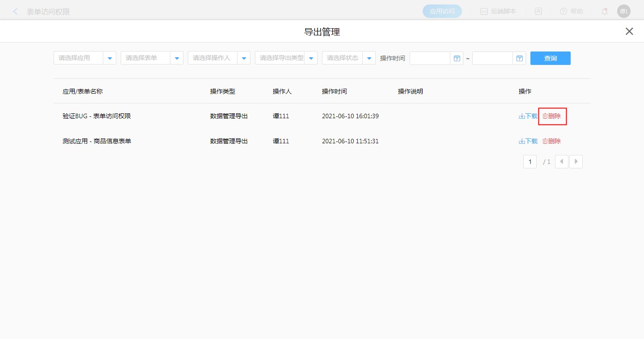Click the back arrow beside 表单访问权限
This screenshot has width=644, height=339.
(x=16, y=12)
